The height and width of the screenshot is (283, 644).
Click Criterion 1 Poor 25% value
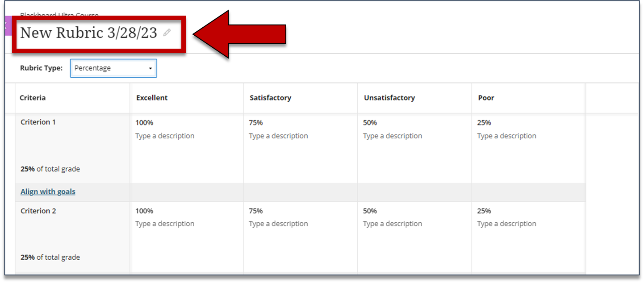pos(484,123)
